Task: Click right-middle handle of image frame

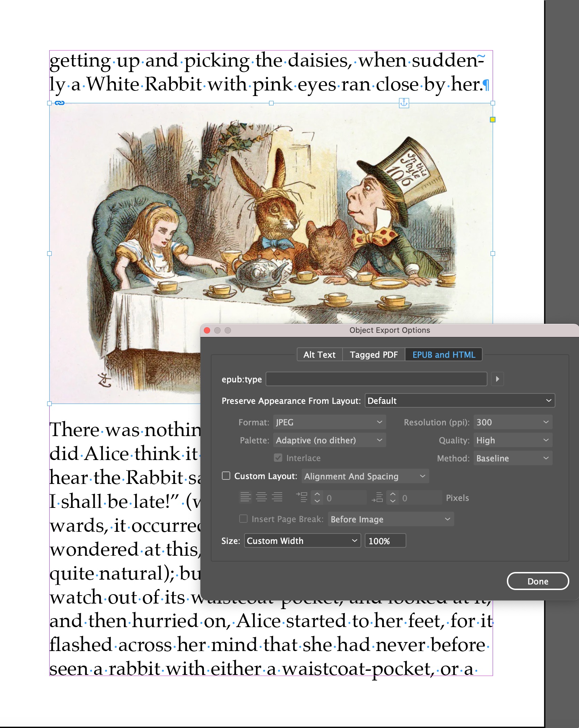Action: click(x=493, y=253)
